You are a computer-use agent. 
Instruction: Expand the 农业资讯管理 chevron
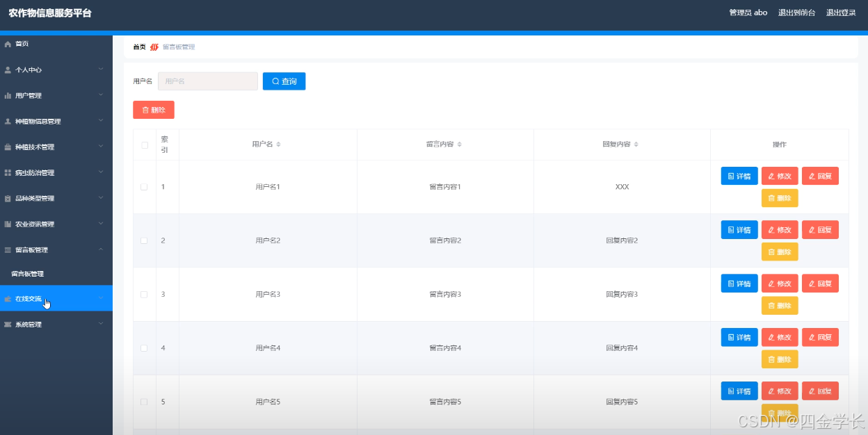tap(101, 223)
